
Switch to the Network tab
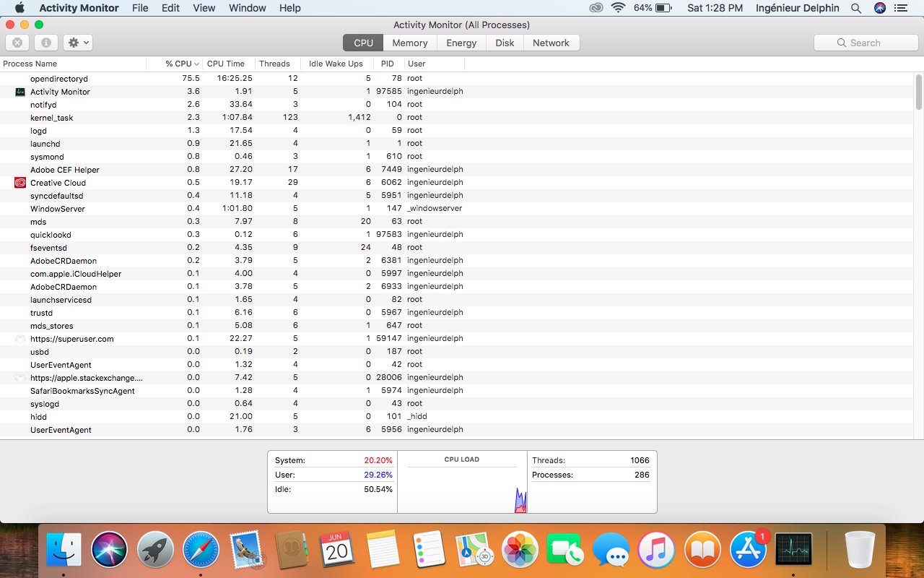pos(552,43)
